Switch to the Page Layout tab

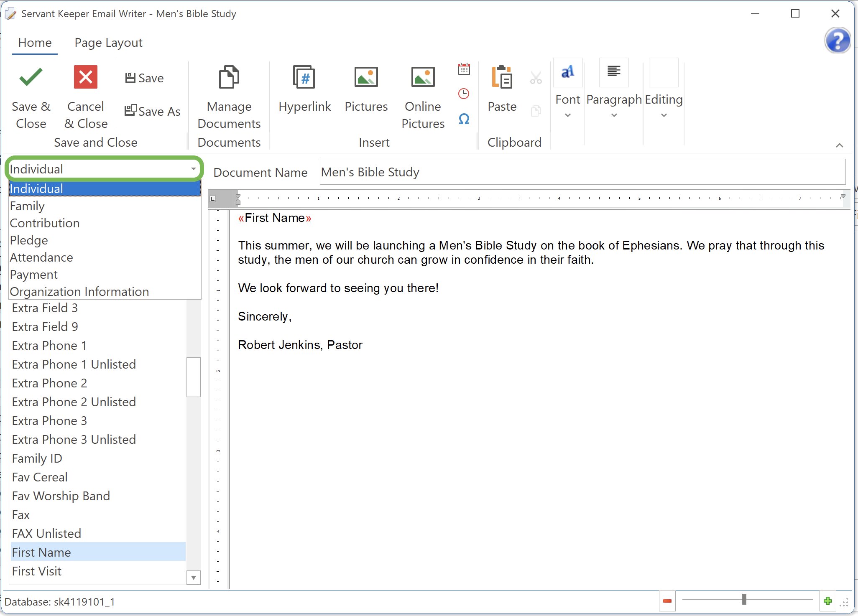[108, 42]
